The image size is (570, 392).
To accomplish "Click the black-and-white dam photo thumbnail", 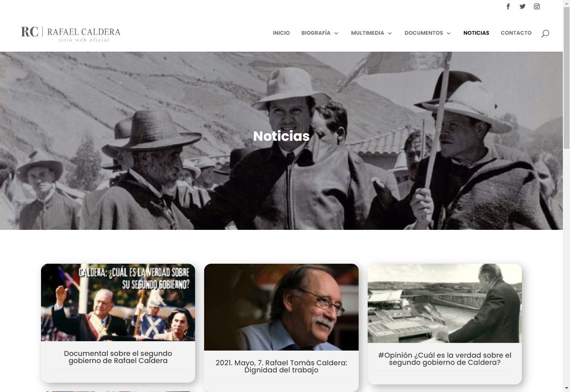I will click(x=445, y=303).
